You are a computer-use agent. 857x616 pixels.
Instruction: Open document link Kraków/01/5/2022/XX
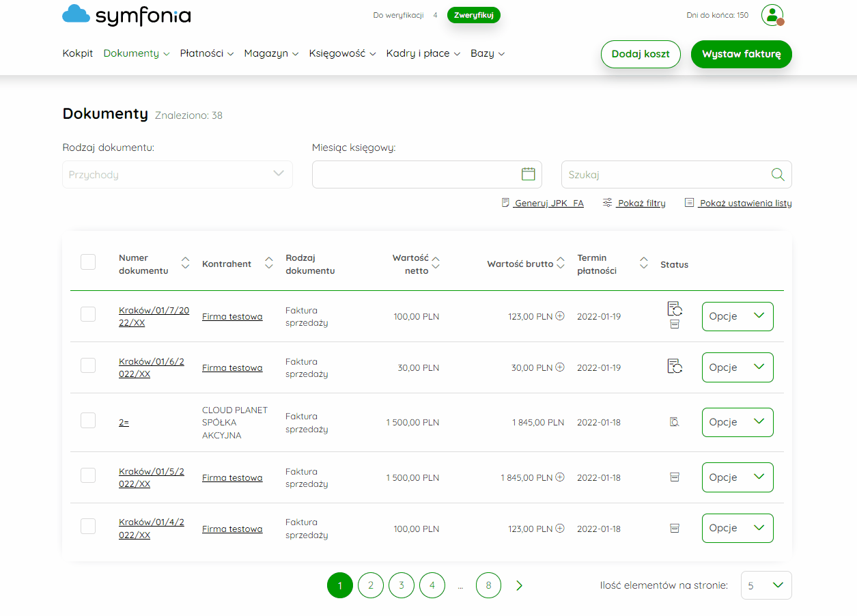click(x=152, y=477)
